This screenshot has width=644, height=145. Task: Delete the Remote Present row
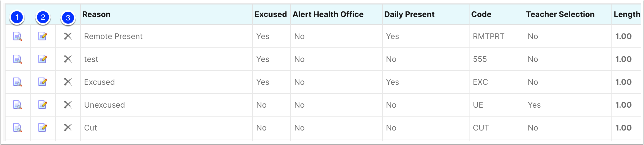click(68, 36)
